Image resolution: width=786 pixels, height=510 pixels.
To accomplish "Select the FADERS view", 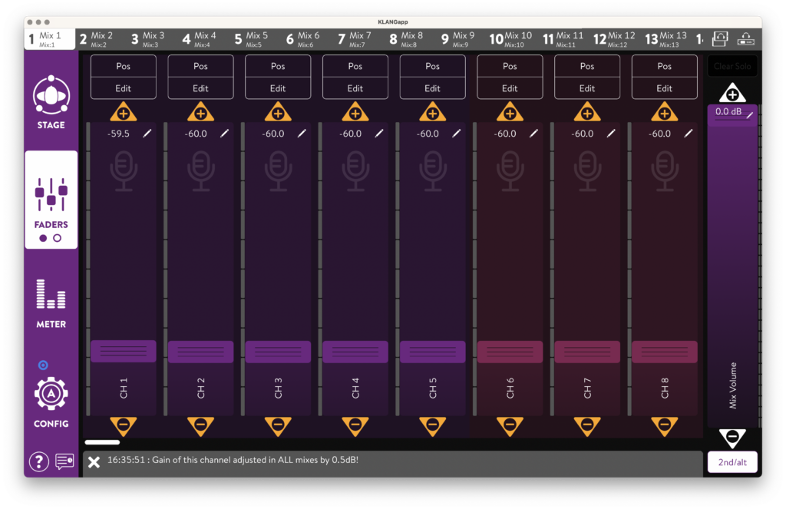I will tap(51, 200).
